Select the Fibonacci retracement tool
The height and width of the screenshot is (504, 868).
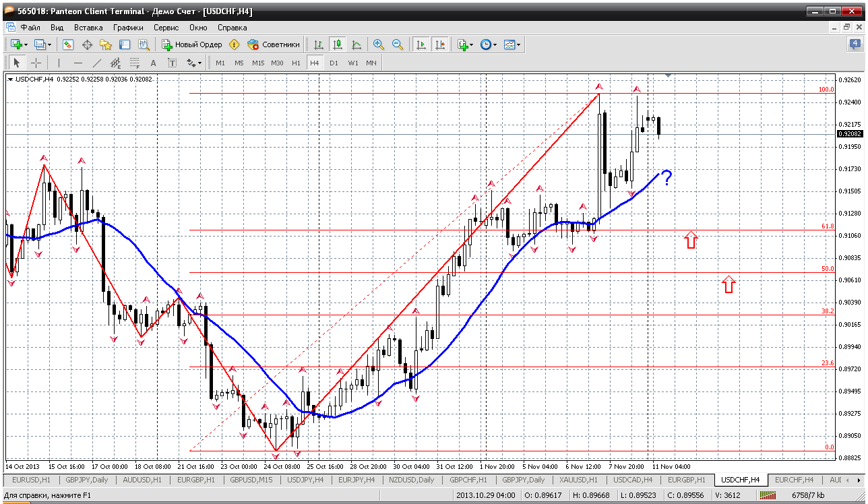click(x=134, y=63)
